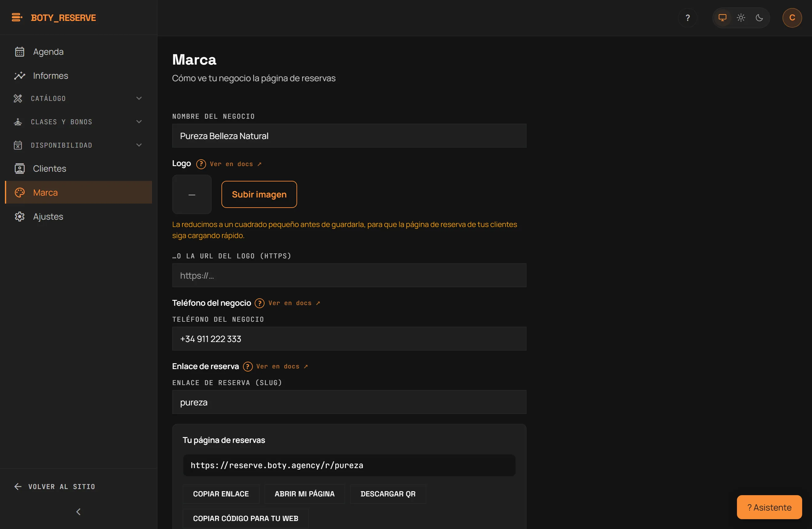Focus the business phone number field
The width and height of the screenshot is (812, 529).
click(349, 339)
